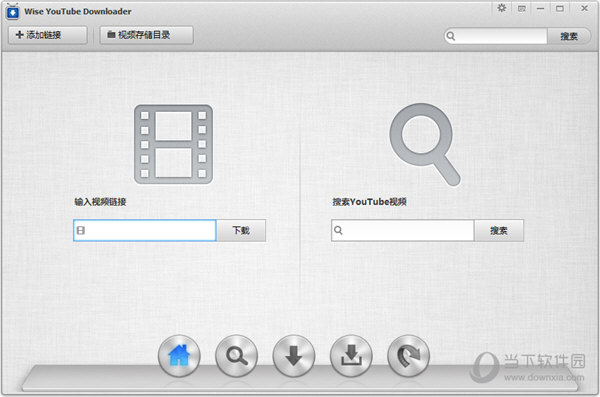Click the large magnifying glass graphic
600x397 pixels.
[x=425, y=144]
